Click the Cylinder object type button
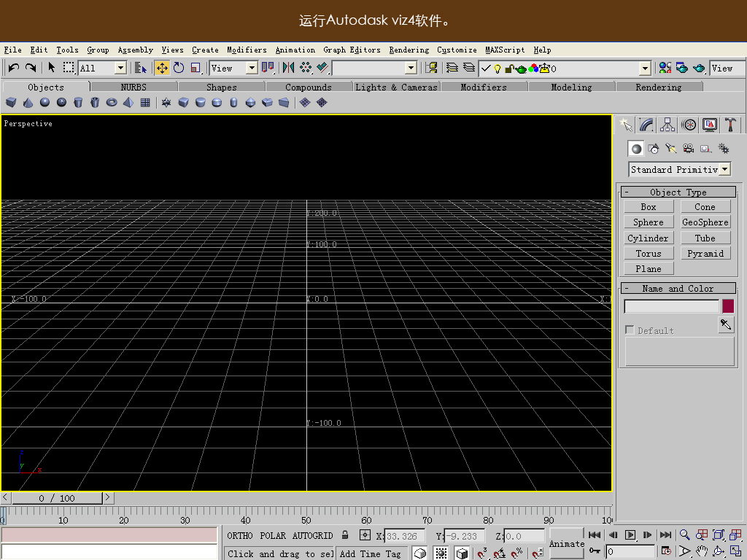Viewport: 747px width, 560px height. (649, 238)
